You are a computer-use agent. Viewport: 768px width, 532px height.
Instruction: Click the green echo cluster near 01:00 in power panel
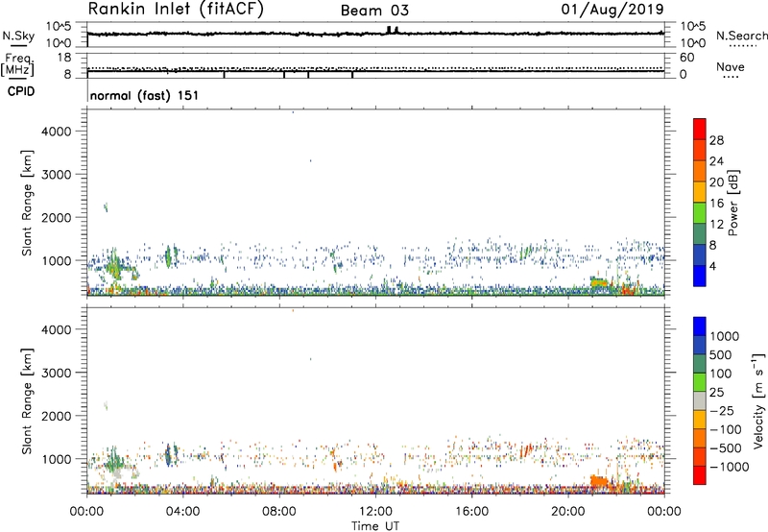[114, 265]
